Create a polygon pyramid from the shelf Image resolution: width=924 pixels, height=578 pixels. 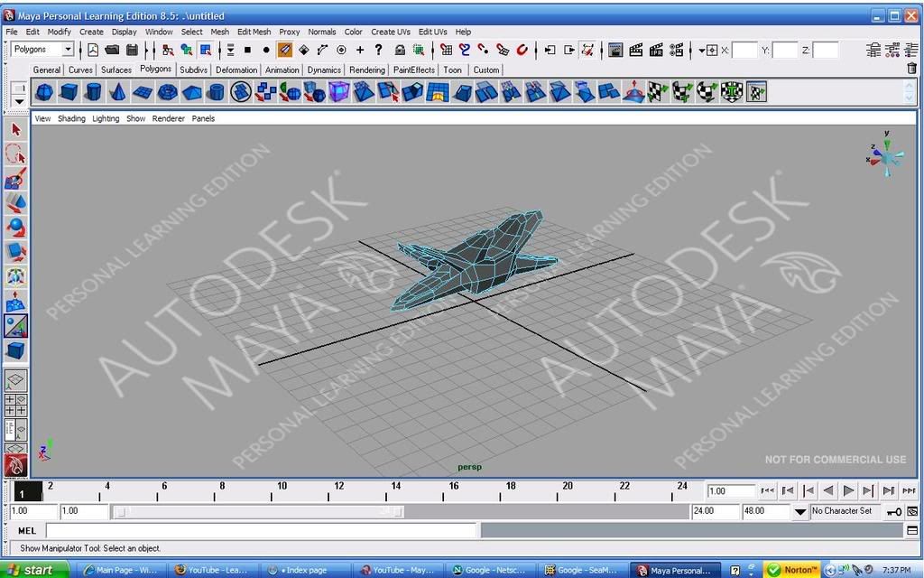[x=192, y=92]
